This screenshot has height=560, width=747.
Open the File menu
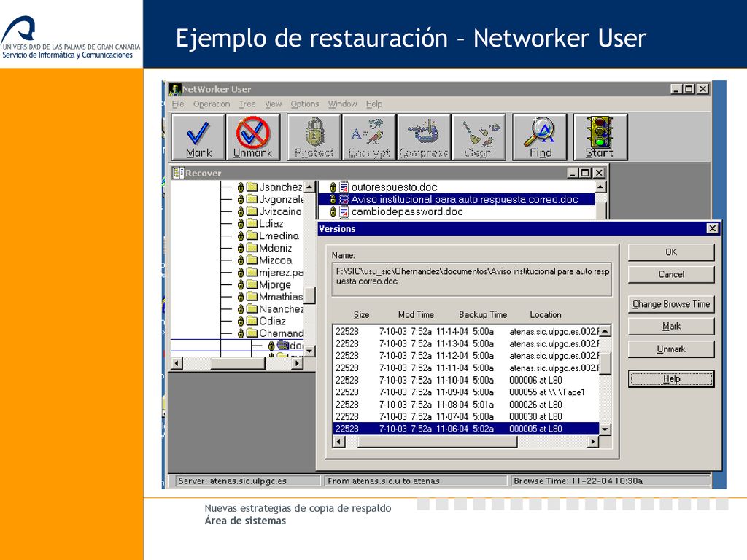178,104
